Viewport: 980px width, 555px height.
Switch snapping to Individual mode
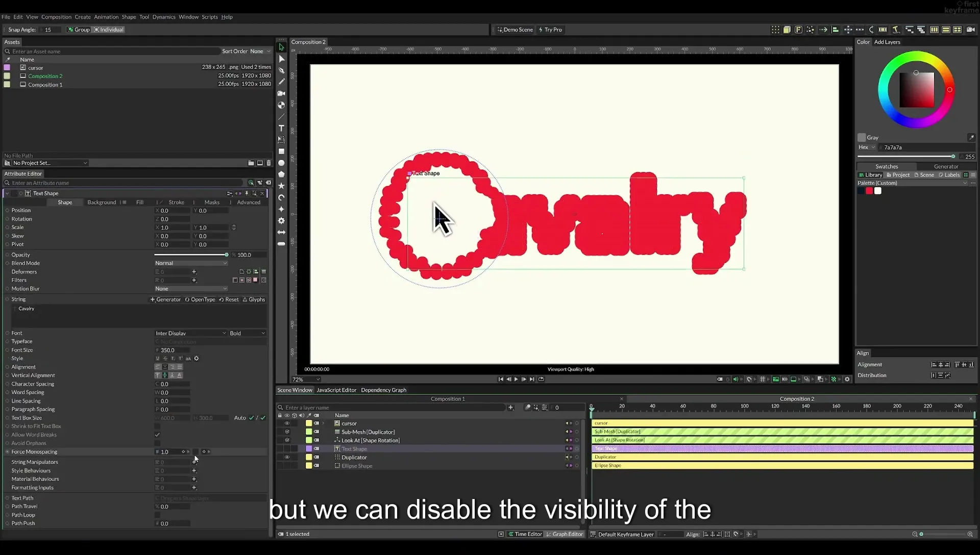pyautogui.click(x=109, y=30)
